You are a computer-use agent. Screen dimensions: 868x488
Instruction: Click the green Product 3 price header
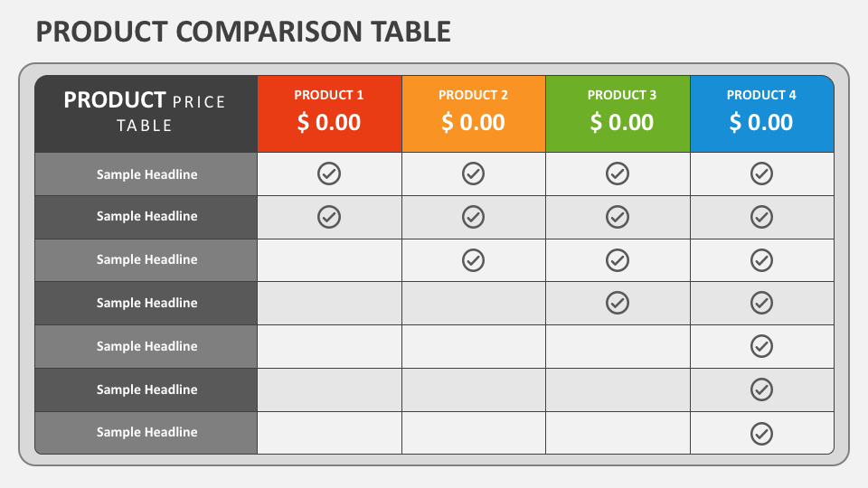pos(618,114)
